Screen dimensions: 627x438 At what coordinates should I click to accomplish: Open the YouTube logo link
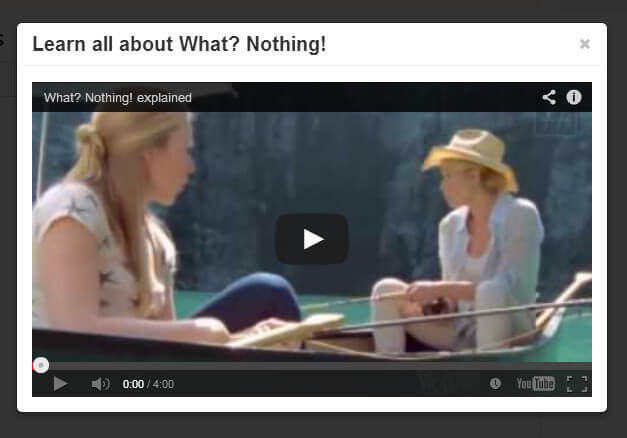(535, 384)
